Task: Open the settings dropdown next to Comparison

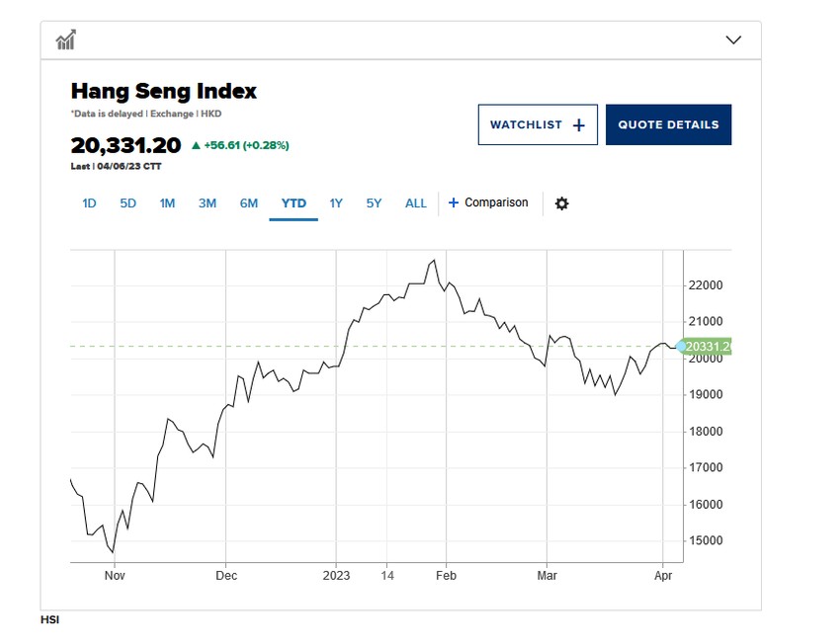Action: 562,203
